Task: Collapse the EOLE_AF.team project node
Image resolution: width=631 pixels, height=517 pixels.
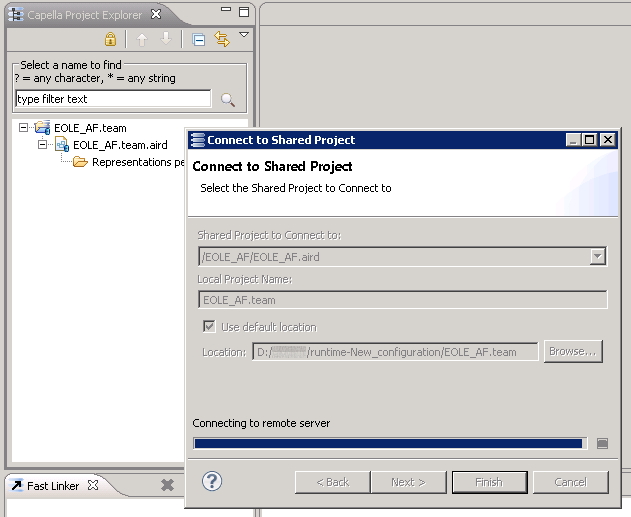Action: point(24,128)
